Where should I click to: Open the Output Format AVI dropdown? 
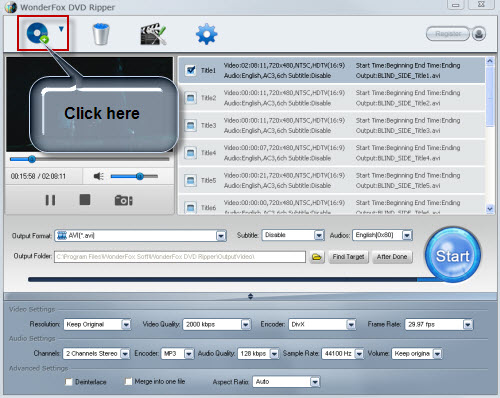tap(221, 236)
